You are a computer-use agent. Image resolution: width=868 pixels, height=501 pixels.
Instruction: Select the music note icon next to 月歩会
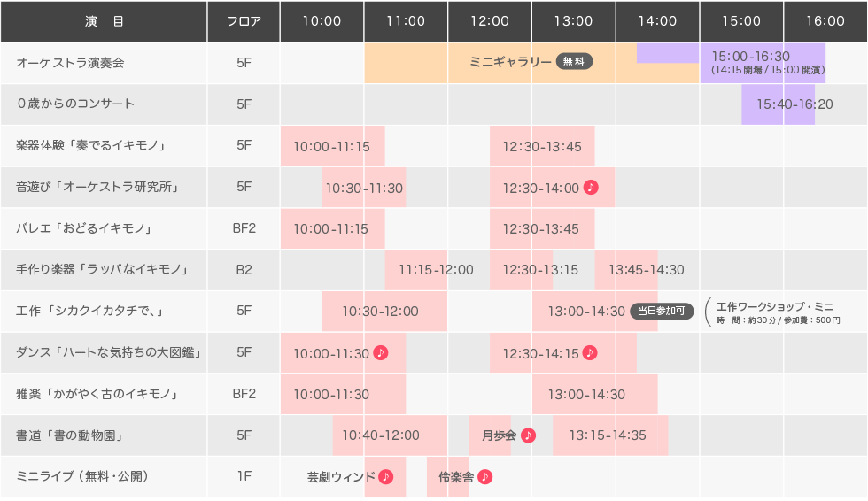[528, 435]
